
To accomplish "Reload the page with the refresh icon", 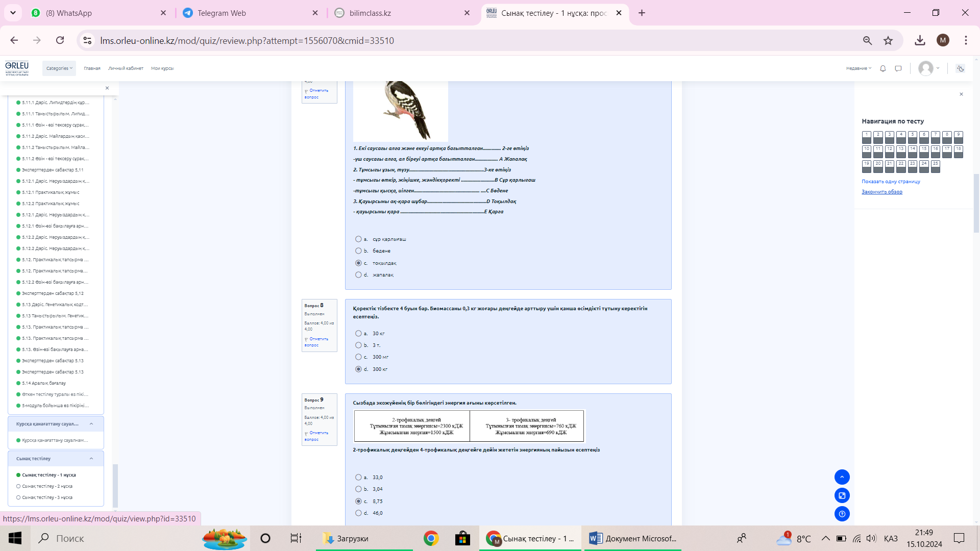I will point(60,41).
